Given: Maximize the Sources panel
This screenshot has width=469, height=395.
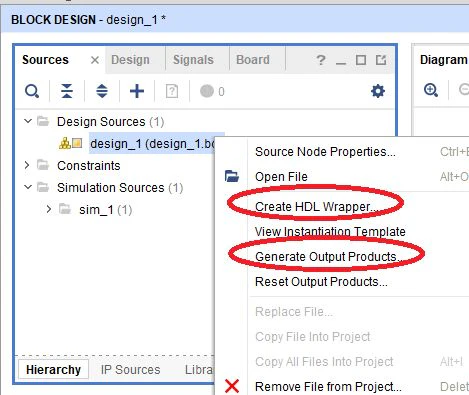Looking at the screenshot, I should [361, 60].
